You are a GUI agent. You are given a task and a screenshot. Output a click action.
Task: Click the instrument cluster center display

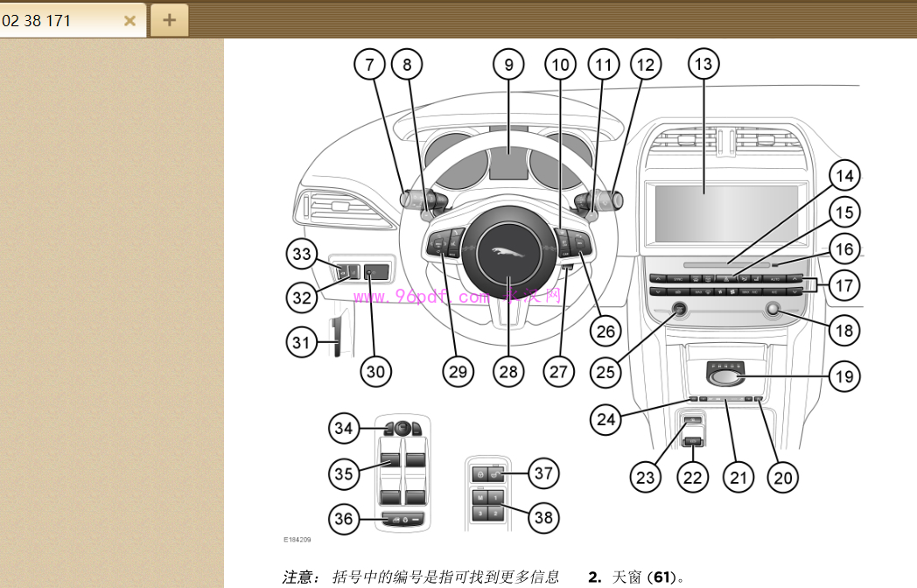508,164
